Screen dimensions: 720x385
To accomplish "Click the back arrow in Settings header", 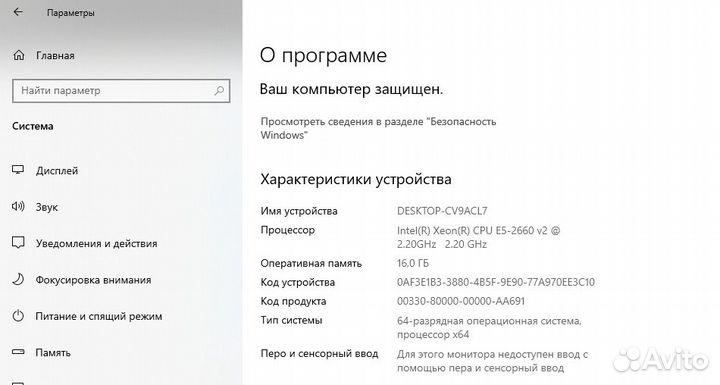I will pos(18,12).
